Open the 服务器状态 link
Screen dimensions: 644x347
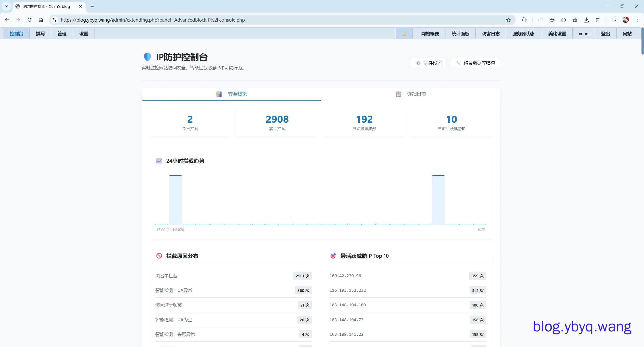pos(523,34)
